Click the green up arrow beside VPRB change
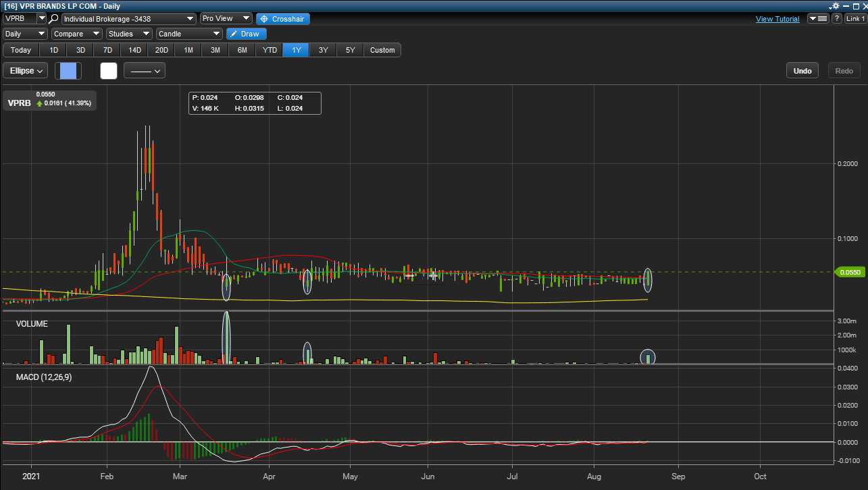This screenshot has height=490, width=868. pos(39,103)
